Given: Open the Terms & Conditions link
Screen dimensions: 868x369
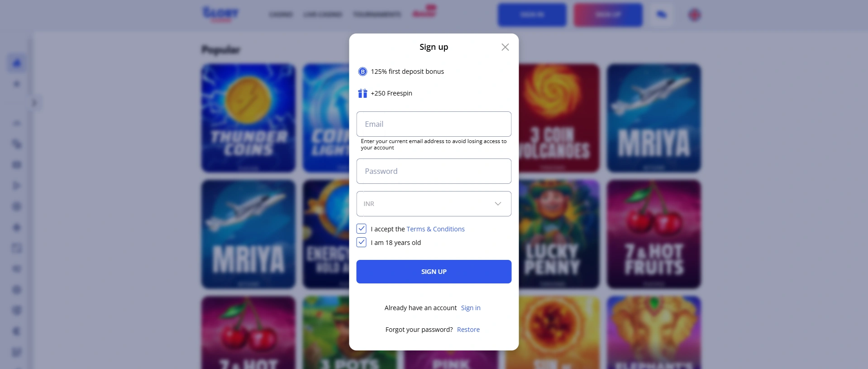Looking at the screenshot, I should tap(435, 229).
